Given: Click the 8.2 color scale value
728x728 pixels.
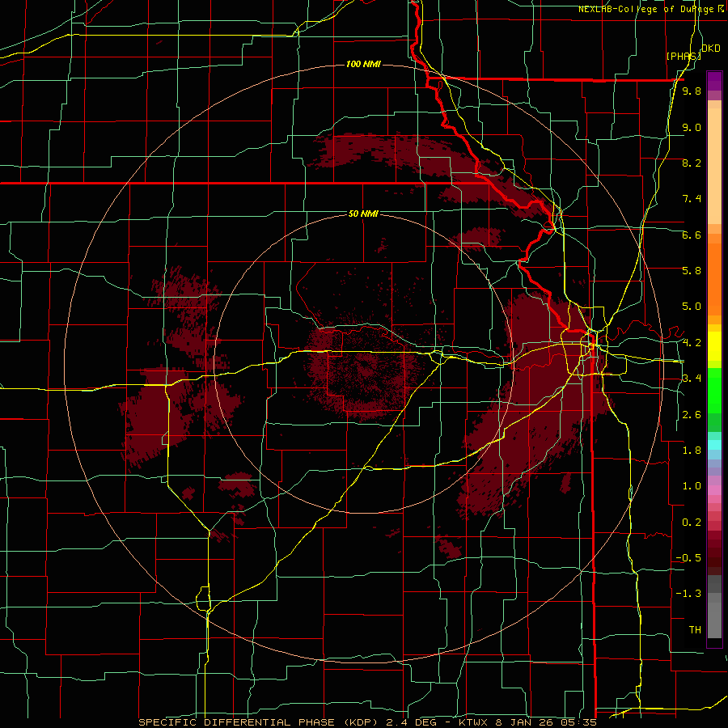Looking at the screenshot, I should point(692,163).
